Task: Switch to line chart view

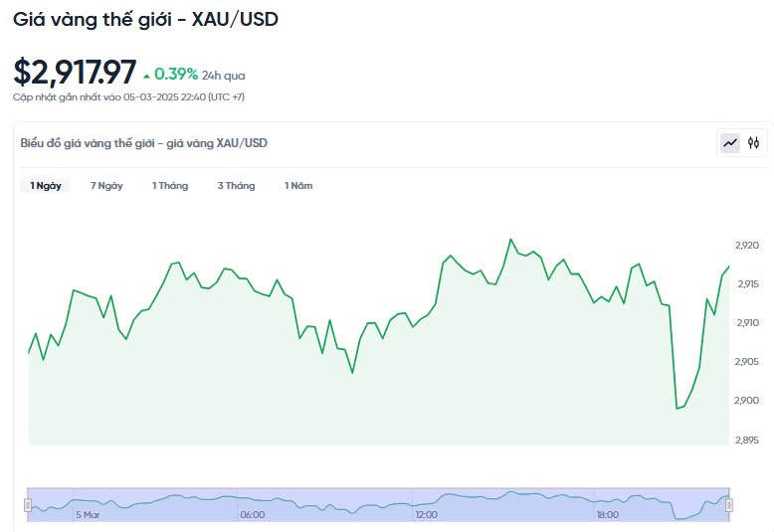Action: [730, 143]
